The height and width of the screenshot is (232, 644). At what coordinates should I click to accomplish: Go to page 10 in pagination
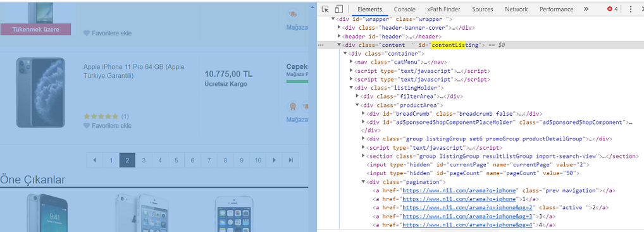pyautogui.click(x=258, y=160)
